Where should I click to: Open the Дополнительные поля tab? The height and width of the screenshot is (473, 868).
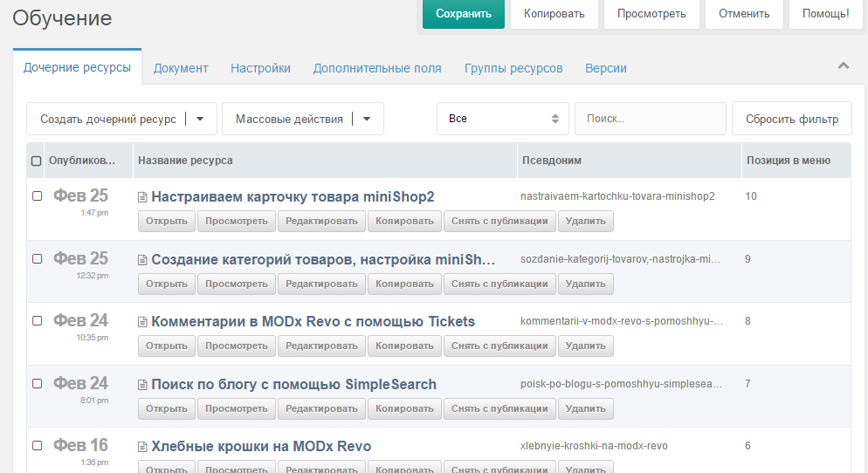click(377, 68)
